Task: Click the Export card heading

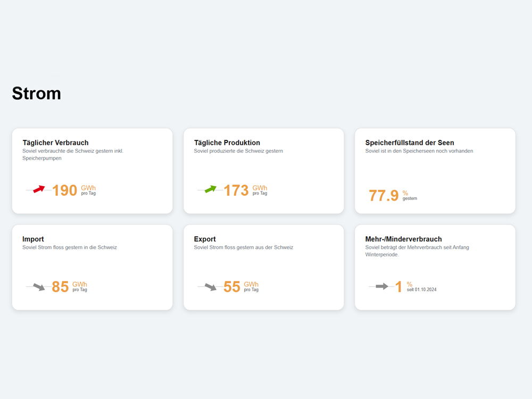Action: point(205,239)
